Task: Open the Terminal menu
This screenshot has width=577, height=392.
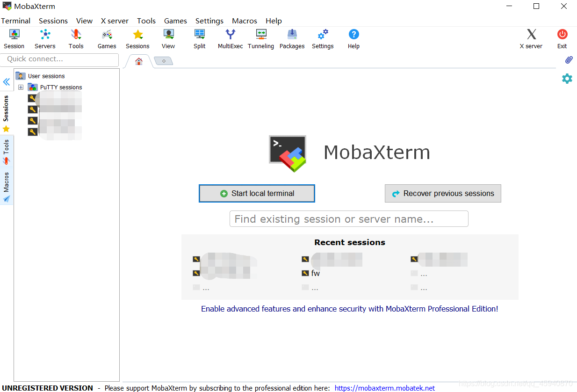Action: (16, 21)
